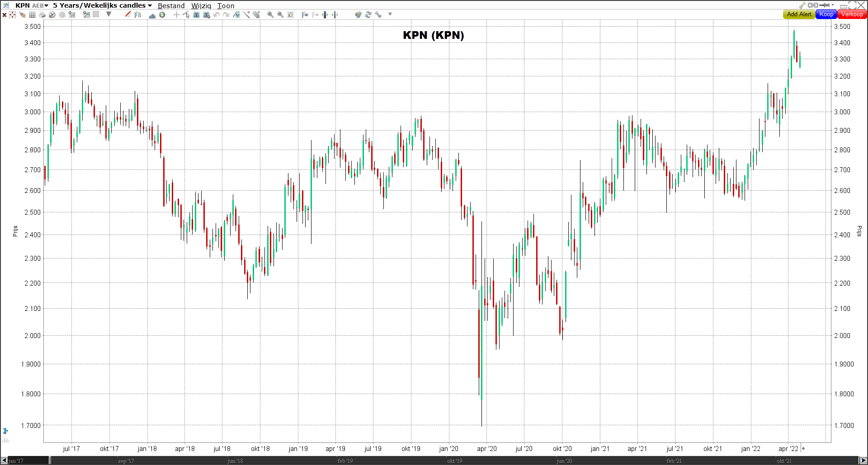Remove text annotation with T-minus icon
Viewport: 868px width, 465px height.
207,15
